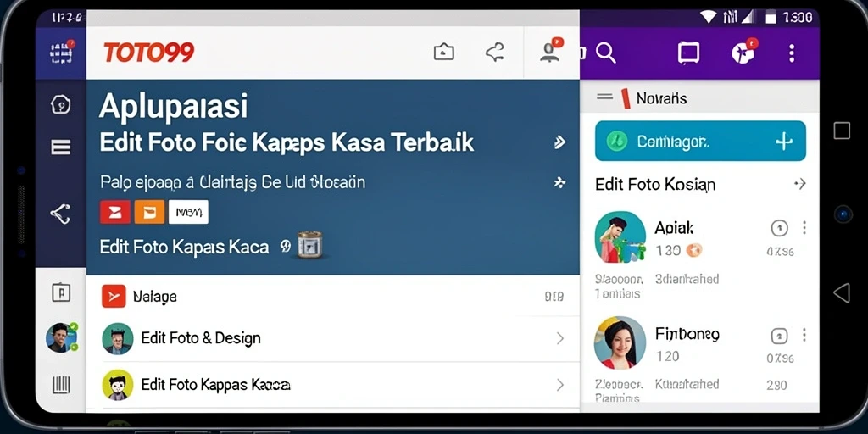The height and width of the screenshot is (434, 868).
Task: Open the Apiak profile picture
Action: [620, 237]
